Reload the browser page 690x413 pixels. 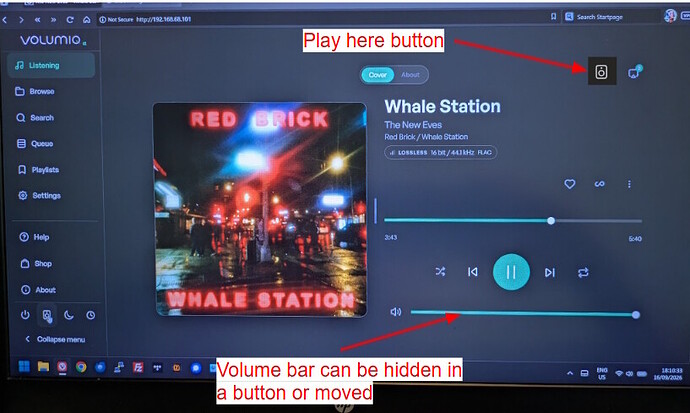(70, 20)
